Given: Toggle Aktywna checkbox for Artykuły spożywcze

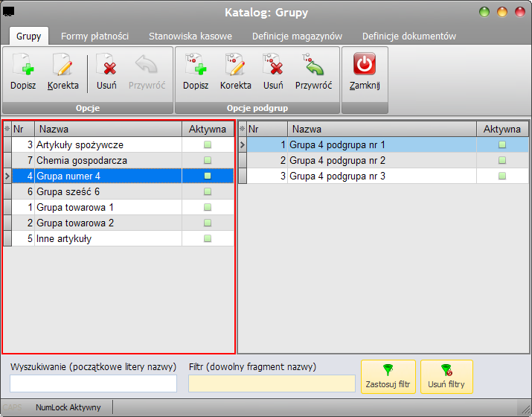Looking at the screenshot, I should (x=208, y=144).
